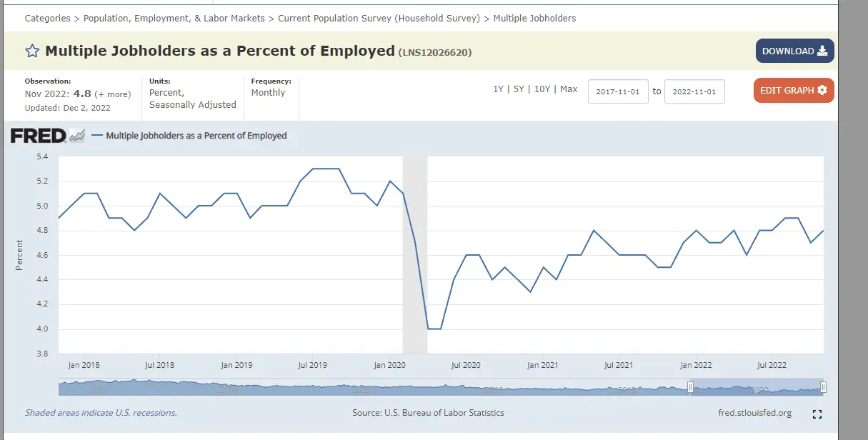Click the end date field 2022-11-01
Screen dimensions: 868x440
[694, 91]
